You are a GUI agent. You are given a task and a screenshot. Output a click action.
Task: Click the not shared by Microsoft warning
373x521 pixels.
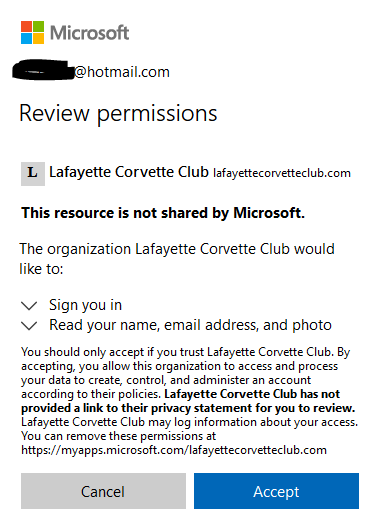(163, 213)
